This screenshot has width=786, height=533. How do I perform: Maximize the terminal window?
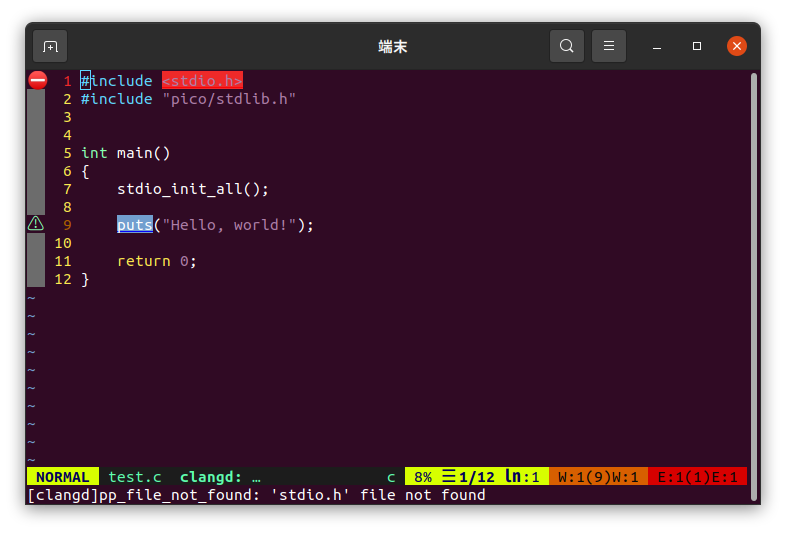tap(697, 46)
